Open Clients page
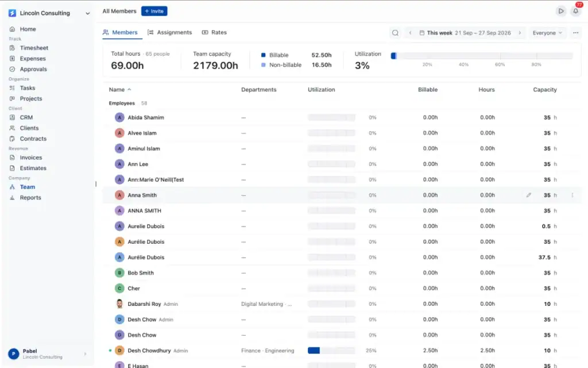This screenshot has width=588, height=368. [x=29, y=128]
